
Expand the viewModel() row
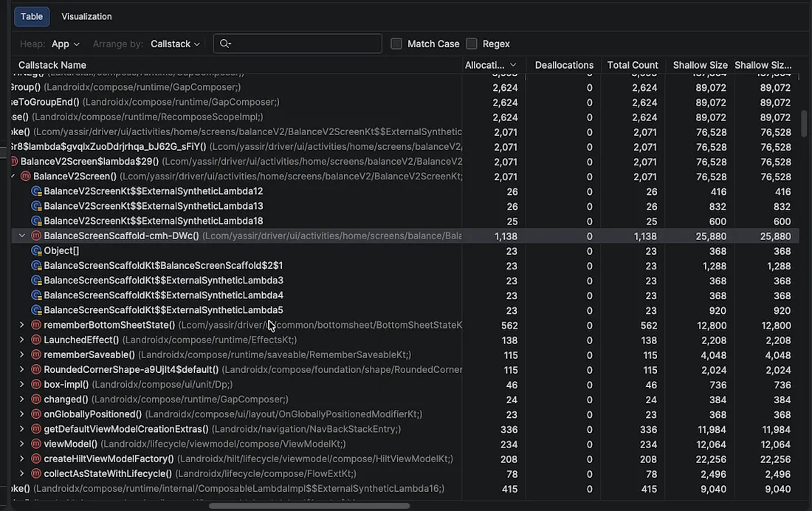(x=21, y=444)
